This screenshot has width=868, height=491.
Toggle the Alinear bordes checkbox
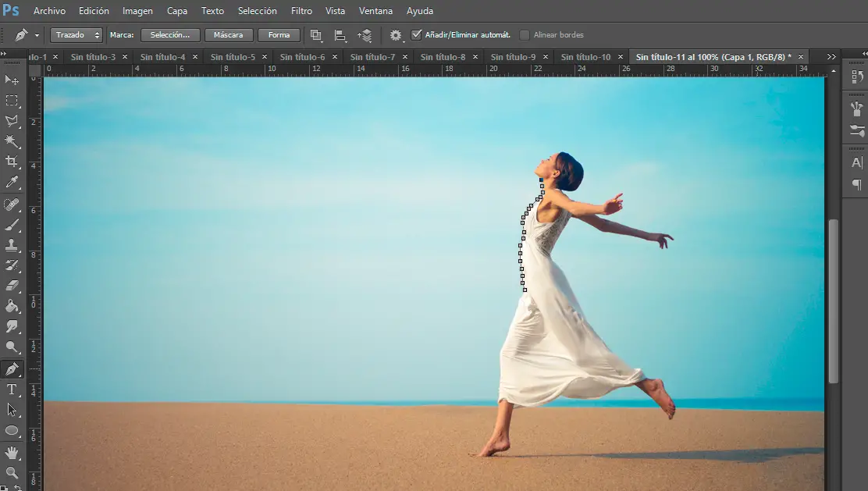click(x=525, y=35)
